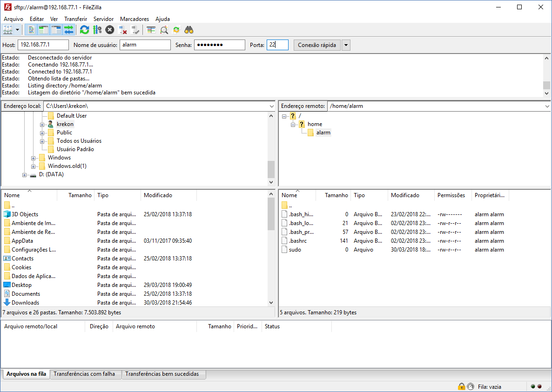Open the Ver menu

pyautogui.click(x=54, y=19)
